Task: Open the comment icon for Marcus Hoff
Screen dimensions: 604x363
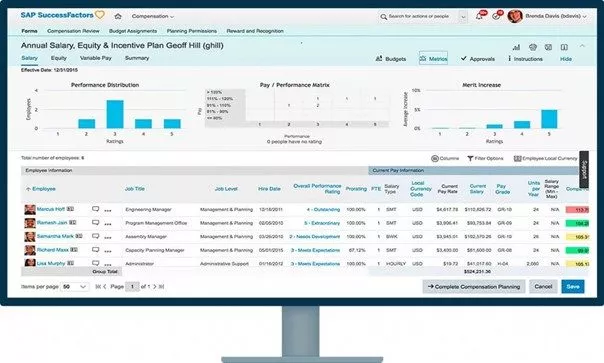Action: pos(96,209)
